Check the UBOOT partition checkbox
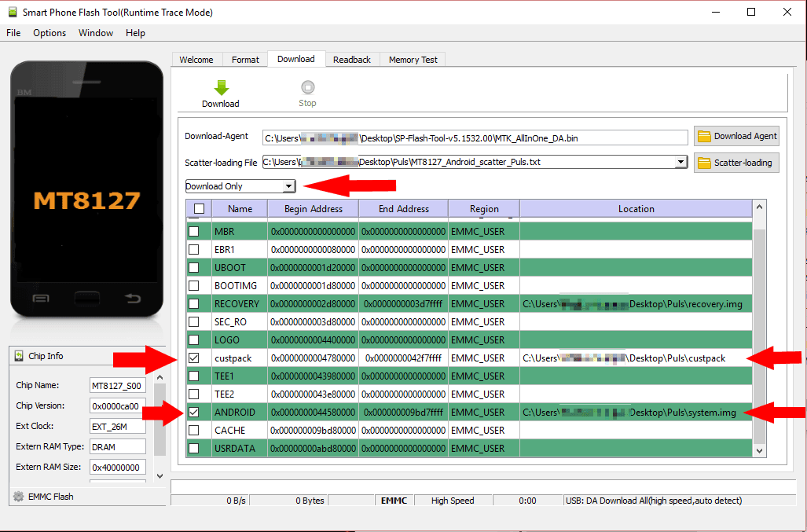 pos(194,267)
